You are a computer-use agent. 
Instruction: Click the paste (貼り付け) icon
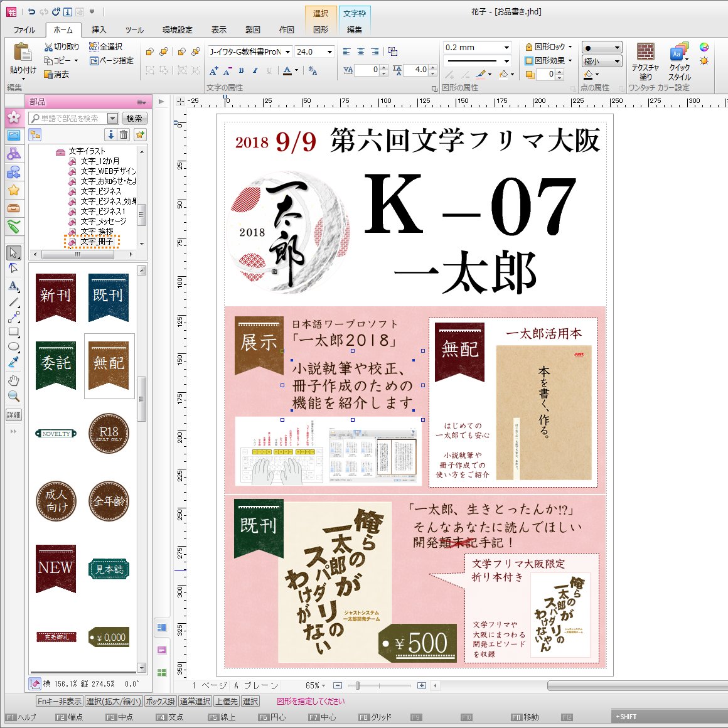(x=23, y=51)
